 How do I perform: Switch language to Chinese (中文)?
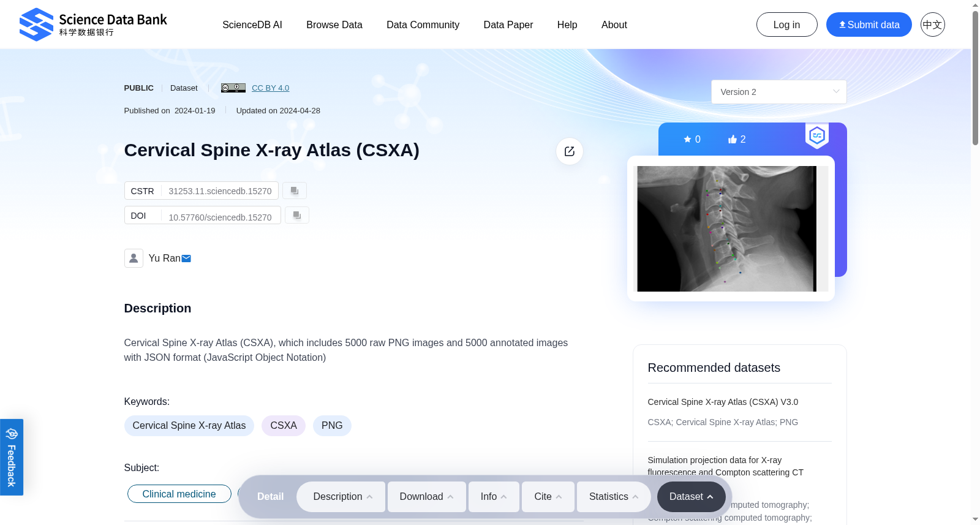[x=933, y=25]
